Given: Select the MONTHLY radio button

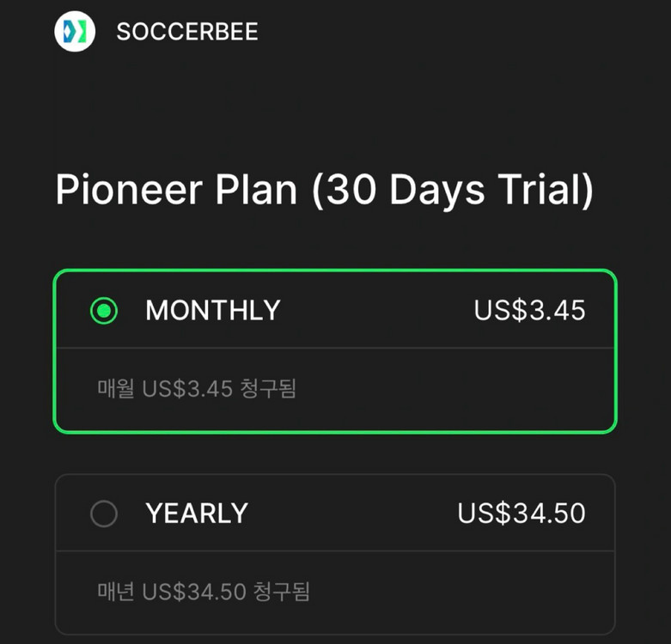Looking at the screenshot, I should [104, 311].
